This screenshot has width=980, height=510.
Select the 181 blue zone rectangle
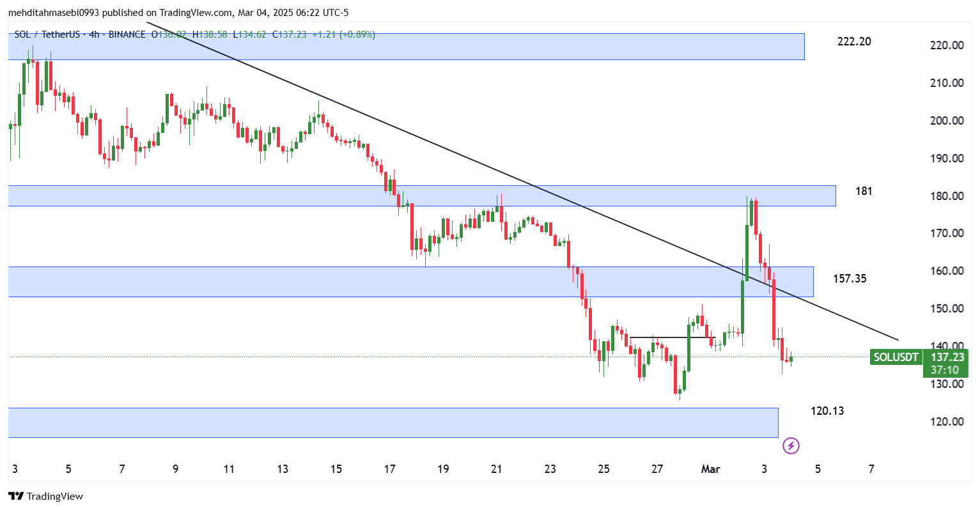point(422,196)
